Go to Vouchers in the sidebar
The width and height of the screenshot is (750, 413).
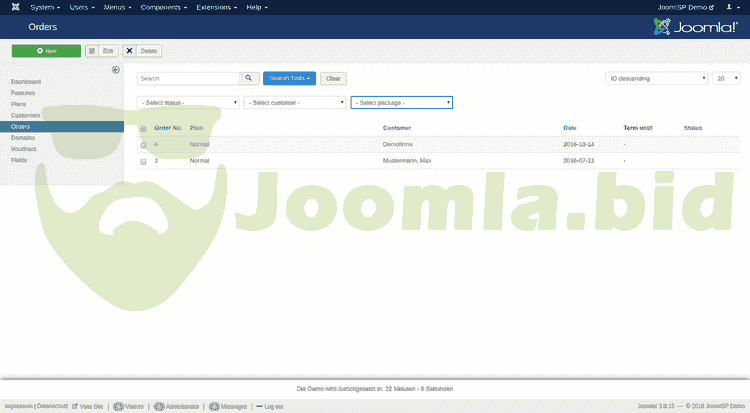[23, 148]
